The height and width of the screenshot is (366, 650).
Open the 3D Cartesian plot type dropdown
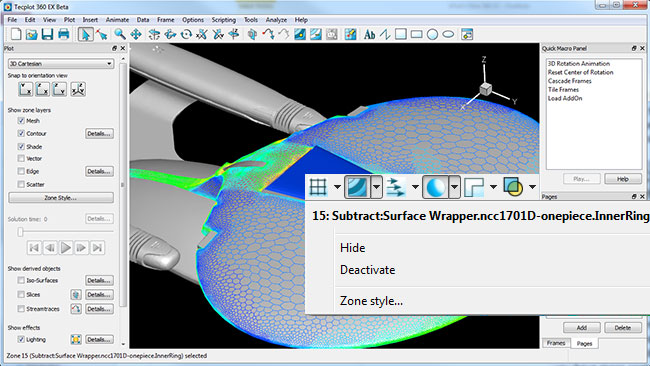(x=61, y=63)
